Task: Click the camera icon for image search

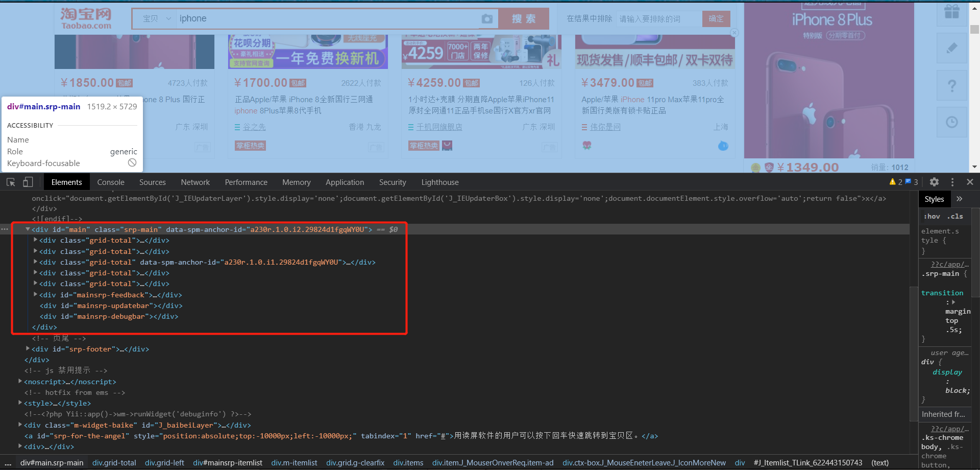Action: pyautogui.click(x=487, y=18)
